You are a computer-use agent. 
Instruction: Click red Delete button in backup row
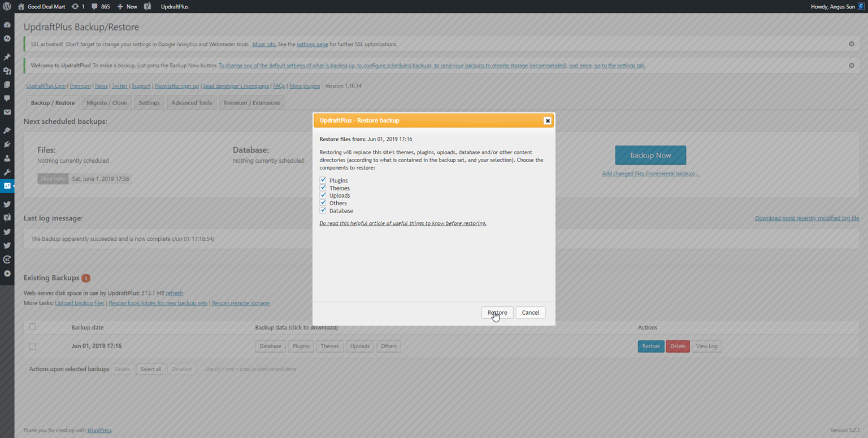pos(678,346)
